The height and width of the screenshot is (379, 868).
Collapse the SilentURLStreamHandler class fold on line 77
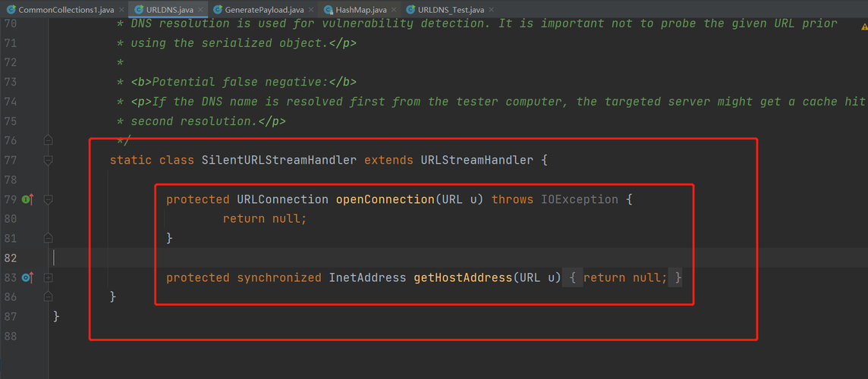[48, 160]
